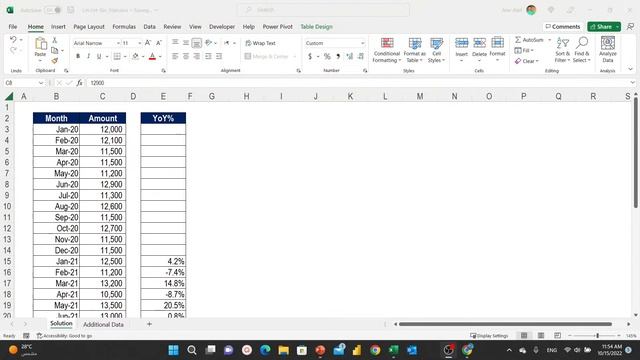Open the Cell Styles dropdown
The height and width of the screenshot is (360, 640).
click(436, 50)
